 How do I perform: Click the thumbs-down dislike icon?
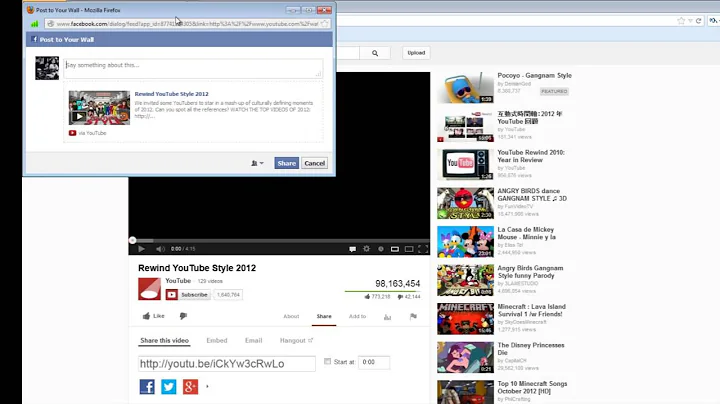click(183, 316)
